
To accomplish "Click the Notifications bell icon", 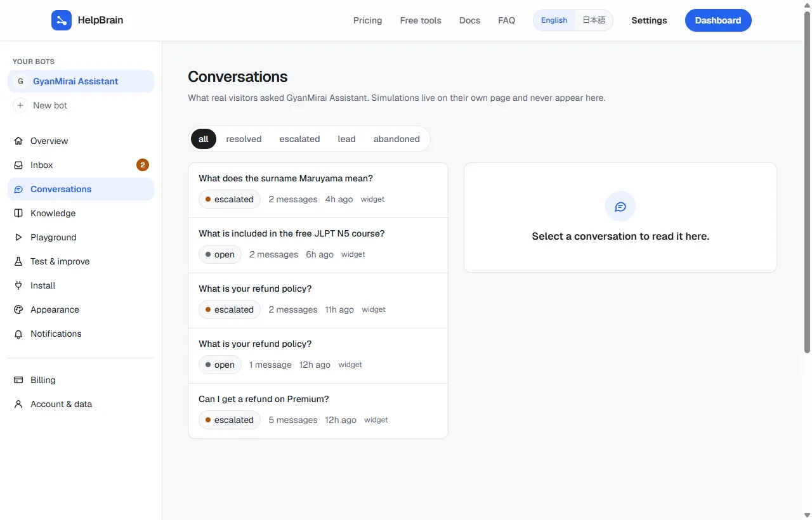I will click(x=18, y=334).
